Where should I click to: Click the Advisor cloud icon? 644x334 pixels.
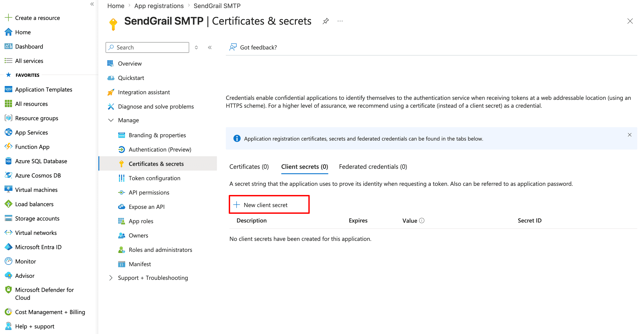pos(8,275)
